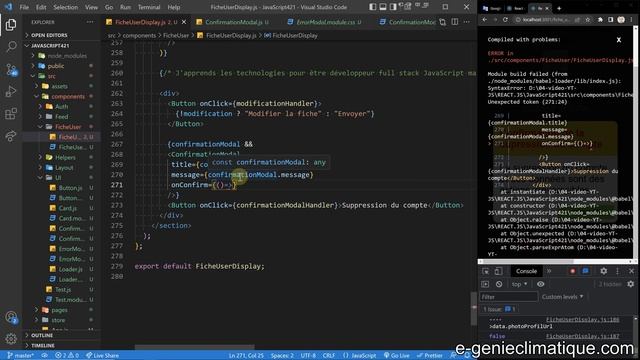
Task: Open the Extensions view
Action: pyautogui.click(x=11, y=113)
